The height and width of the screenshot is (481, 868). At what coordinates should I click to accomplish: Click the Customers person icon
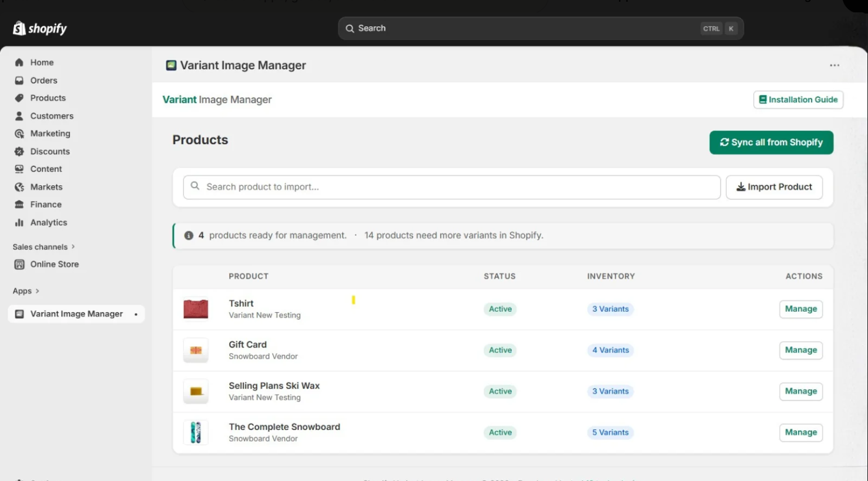(19, 116)
